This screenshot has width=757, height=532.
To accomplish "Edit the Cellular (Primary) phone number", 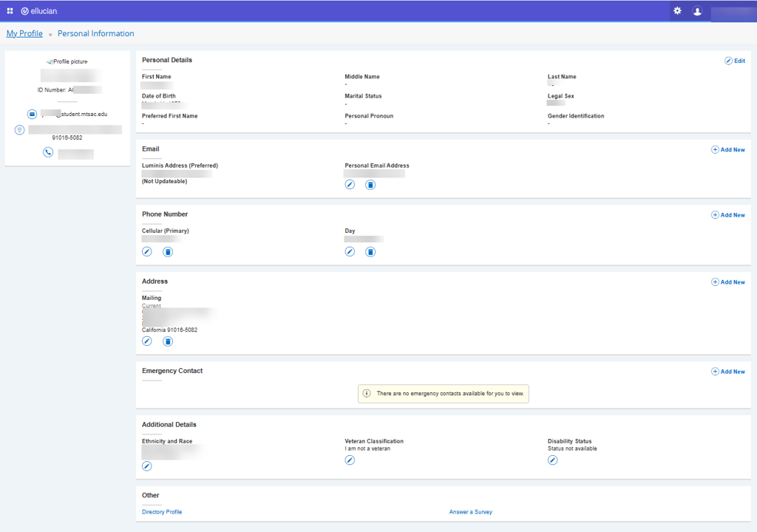I will (x=147, y=252).
